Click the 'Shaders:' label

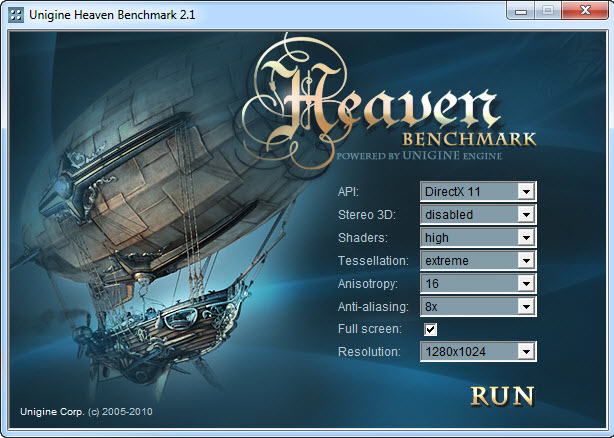(x=363, y=238)
